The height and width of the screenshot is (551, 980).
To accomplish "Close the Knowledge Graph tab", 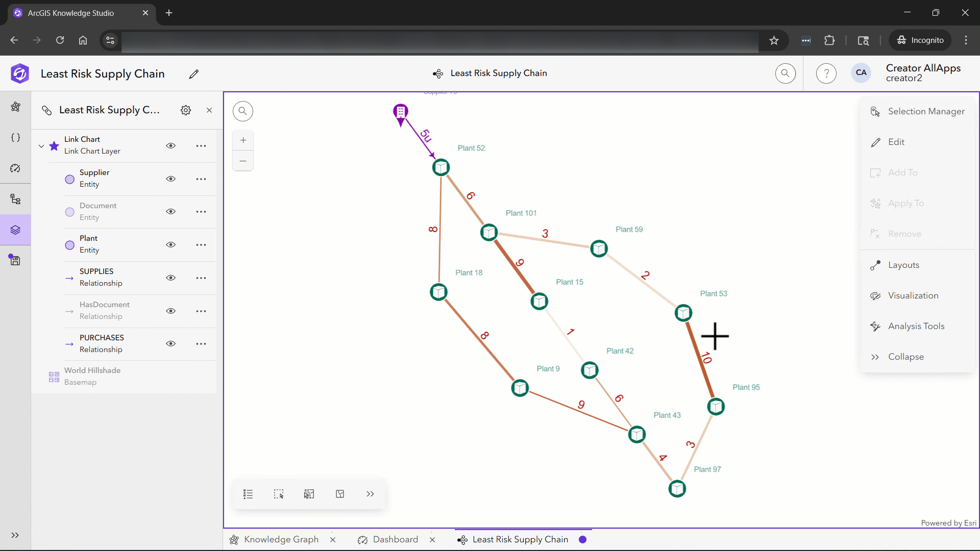I will (x=333, y=539).
